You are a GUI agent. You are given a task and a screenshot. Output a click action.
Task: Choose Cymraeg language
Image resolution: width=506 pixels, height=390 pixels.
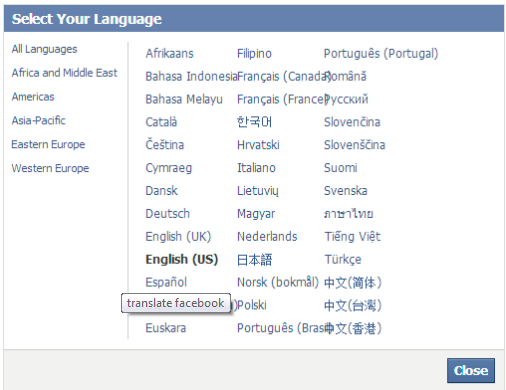[169, 168]
